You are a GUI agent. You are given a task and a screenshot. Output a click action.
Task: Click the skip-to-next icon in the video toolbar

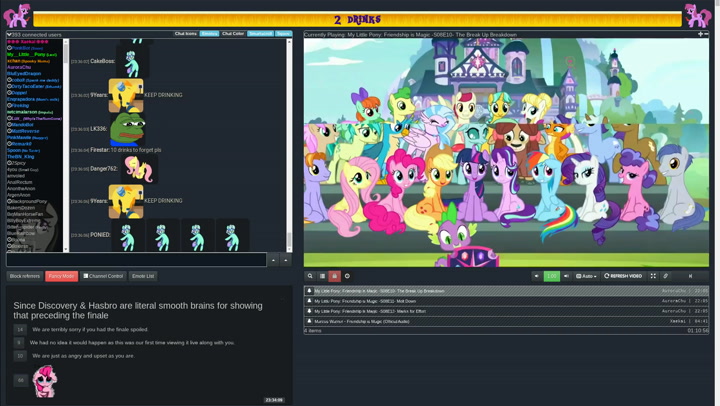pos(690,276)
